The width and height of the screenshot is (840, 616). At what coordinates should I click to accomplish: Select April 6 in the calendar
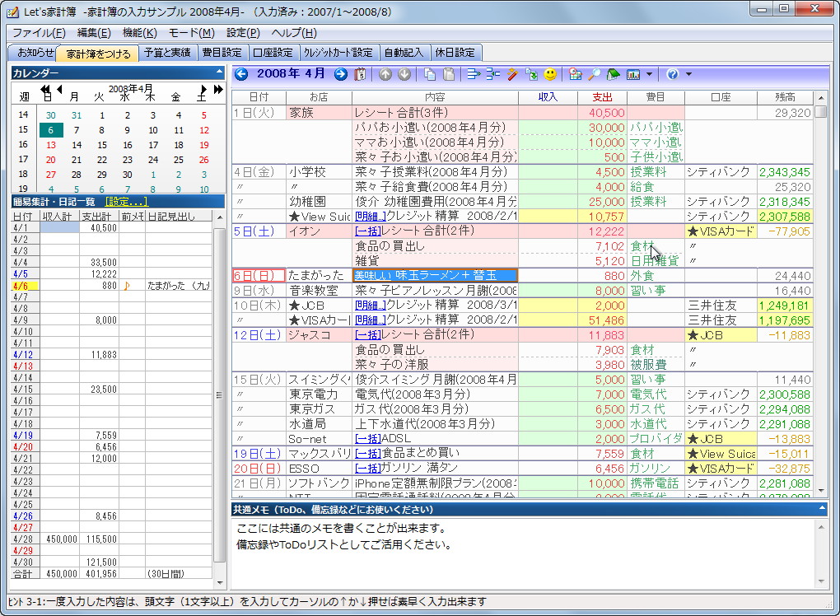click(50, 130)
